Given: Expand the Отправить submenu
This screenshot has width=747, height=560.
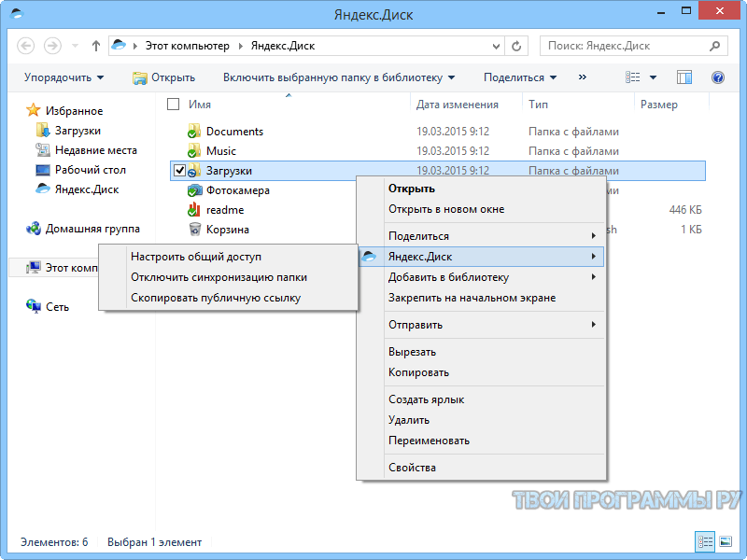Looking at the screenshot, I should coord(481,325).
